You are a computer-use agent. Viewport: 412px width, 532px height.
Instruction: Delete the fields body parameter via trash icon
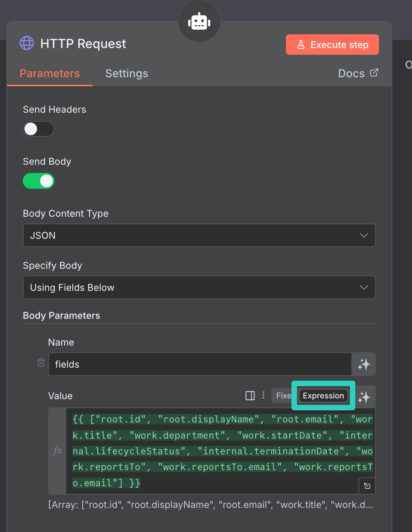pyautogui.click(x=41, y=363)
